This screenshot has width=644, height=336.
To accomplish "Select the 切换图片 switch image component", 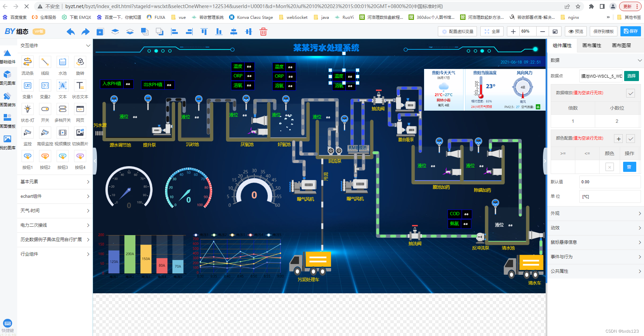I will click(80, 136).
